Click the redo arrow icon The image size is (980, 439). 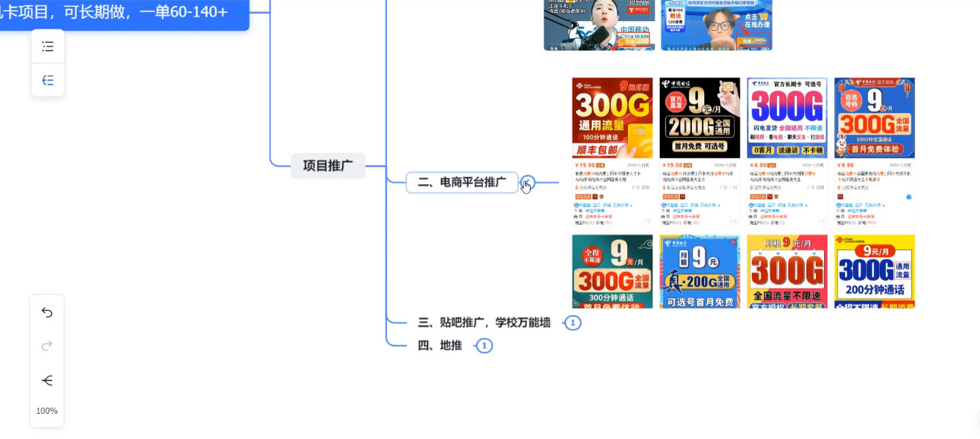(47, 346)
